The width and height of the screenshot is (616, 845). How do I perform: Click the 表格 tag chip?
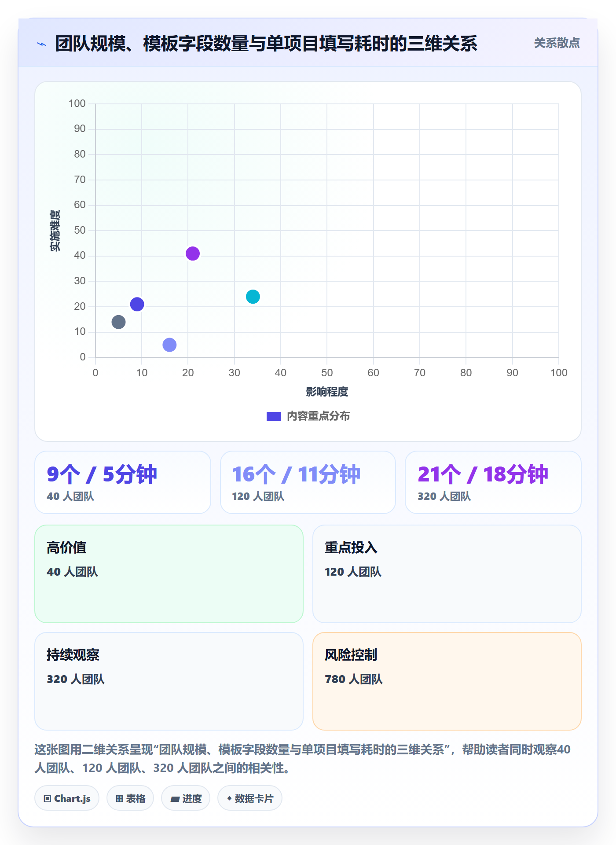[x=130, y=798]
